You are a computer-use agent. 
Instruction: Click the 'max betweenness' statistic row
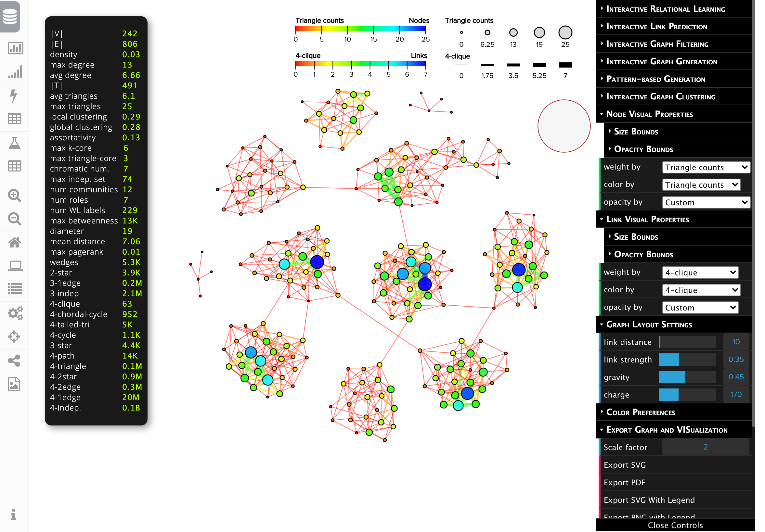click(96, 221)
